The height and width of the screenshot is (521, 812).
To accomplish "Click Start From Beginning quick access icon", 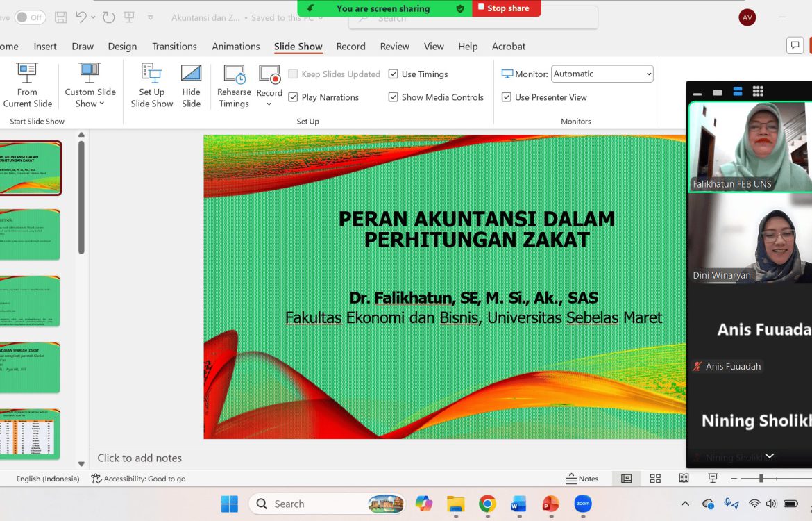I will coord(130,17).
